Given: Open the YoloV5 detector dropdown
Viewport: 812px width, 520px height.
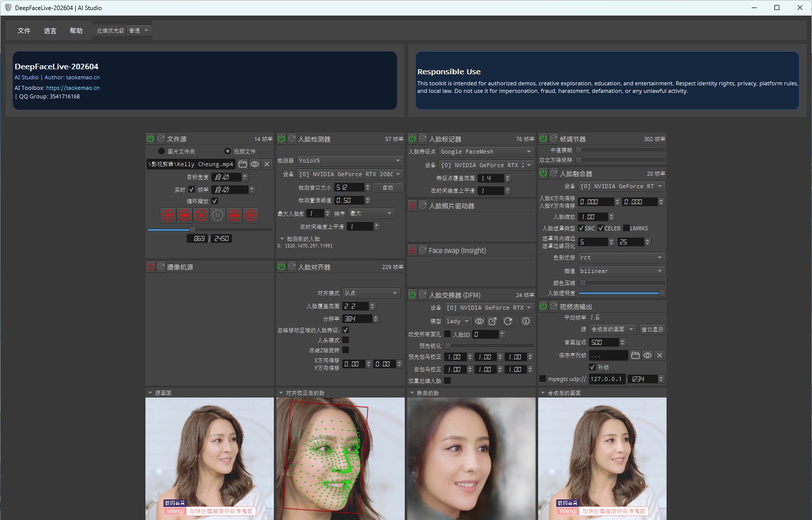Looking at the screenshot, I should click(350, 161).
